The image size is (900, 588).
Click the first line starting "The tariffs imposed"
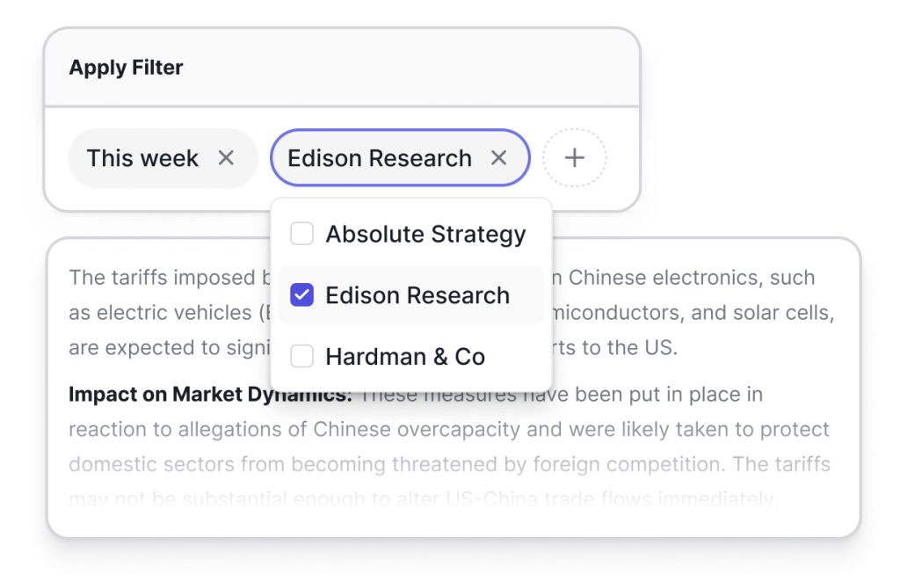tap(167, 278)
